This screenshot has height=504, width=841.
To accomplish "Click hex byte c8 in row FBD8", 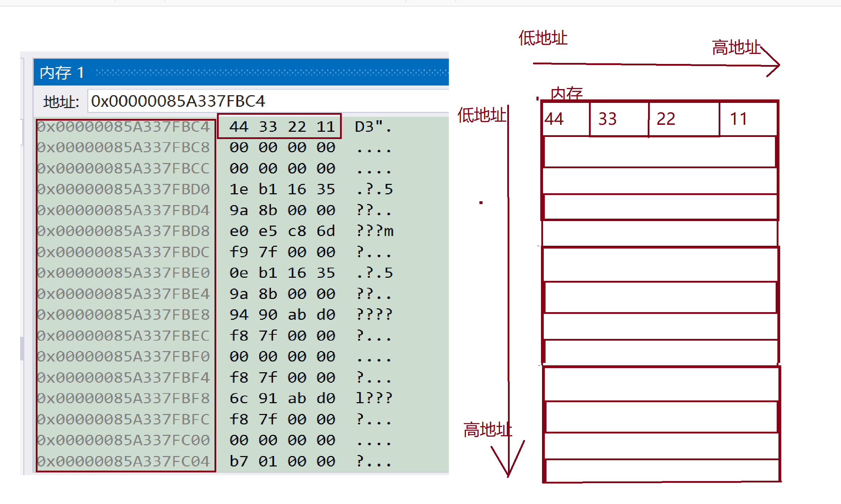I will click(297, 231).
